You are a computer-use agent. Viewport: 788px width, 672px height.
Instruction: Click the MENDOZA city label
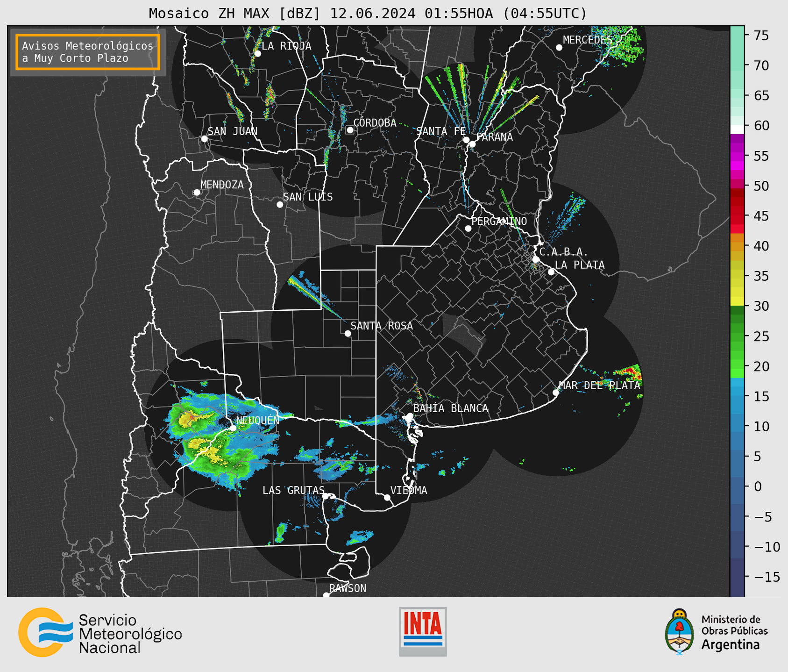tap(222, 185)
